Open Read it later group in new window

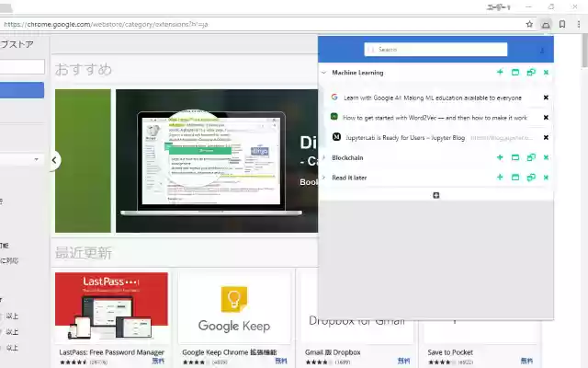[x=531, y=178]
